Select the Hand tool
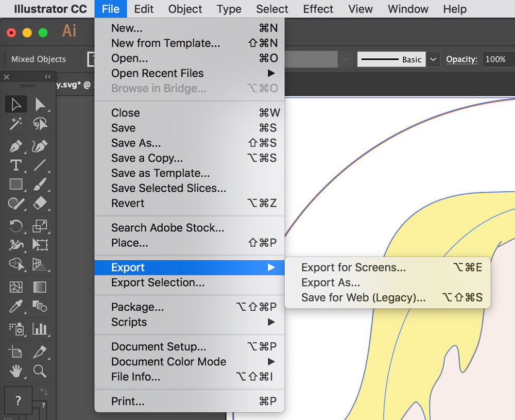This screenshot has height=420, width=515. click(15, 371)
